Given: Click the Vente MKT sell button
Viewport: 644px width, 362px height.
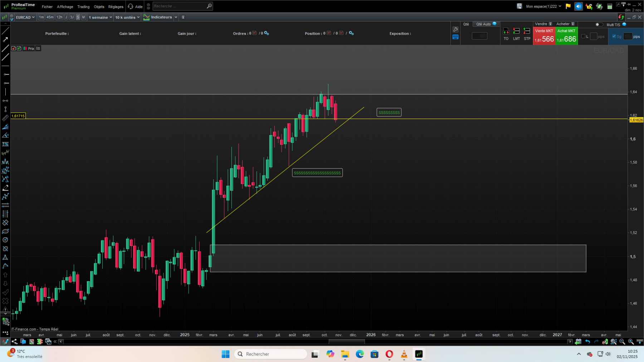Looking at the screenshot, I should tap(544, 36).
